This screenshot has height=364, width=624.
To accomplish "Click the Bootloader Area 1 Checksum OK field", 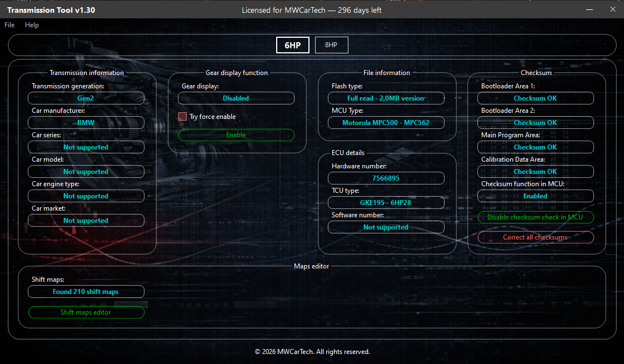I will pyautogui.click(x=535, y=98).
